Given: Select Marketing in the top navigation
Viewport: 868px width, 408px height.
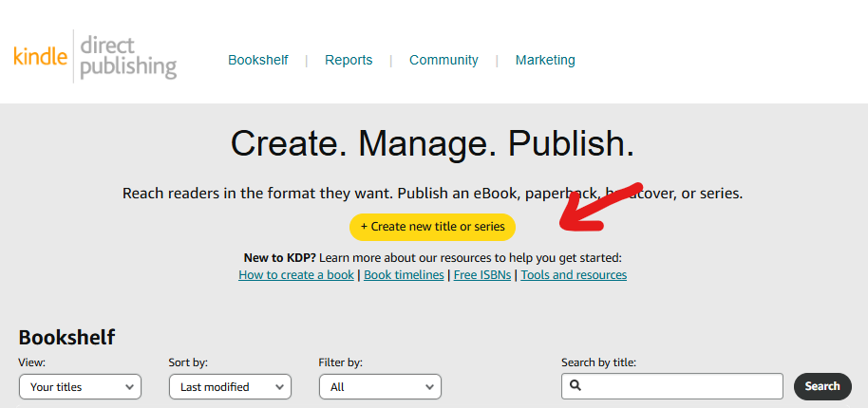Looking at the screenshot, I should tap(545, 60).
